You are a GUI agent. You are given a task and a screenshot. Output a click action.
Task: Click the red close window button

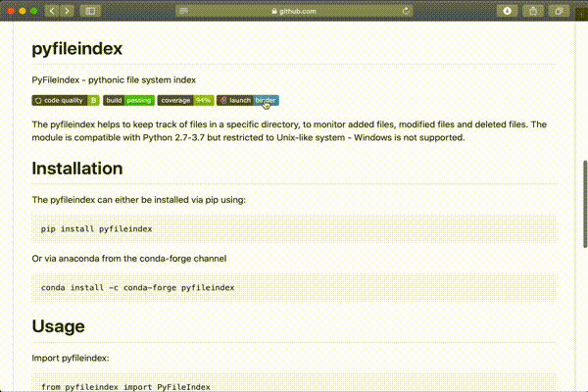[11, 11]
